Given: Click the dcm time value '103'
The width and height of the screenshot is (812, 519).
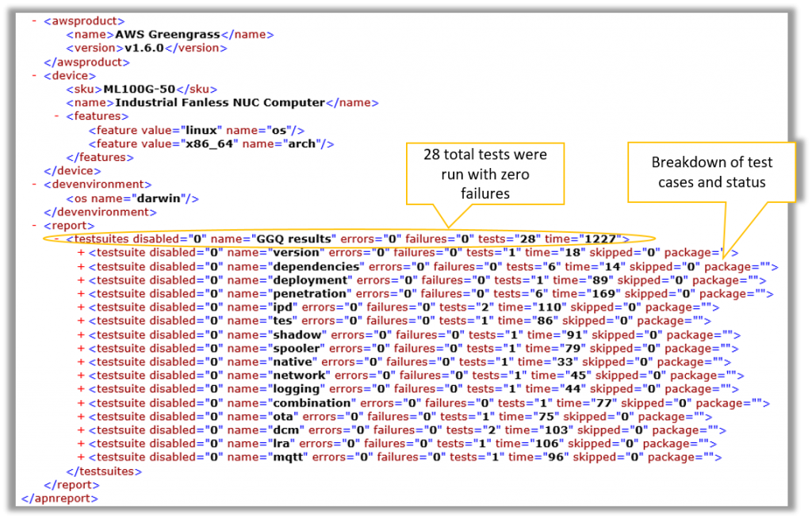Looking at the screenshot, I should tap(556, 430).
